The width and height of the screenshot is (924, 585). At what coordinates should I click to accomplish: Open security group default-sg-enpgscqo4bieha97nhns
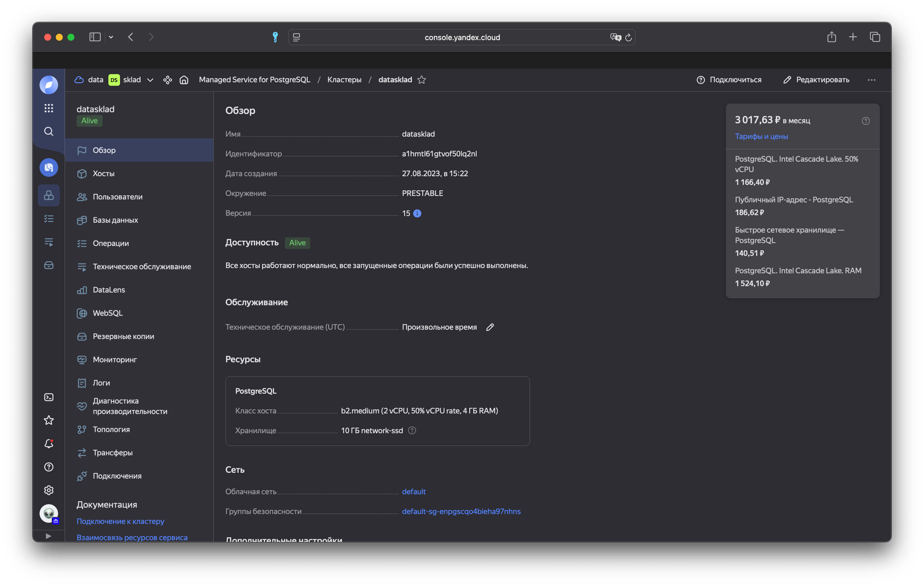[x=461, y=511]
